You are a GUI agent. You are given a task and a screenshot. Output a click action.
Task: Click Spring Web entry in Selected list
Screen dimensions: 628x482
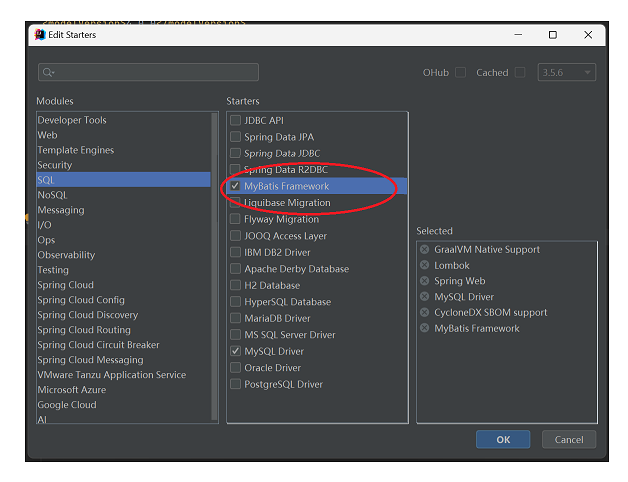(460, 281)
